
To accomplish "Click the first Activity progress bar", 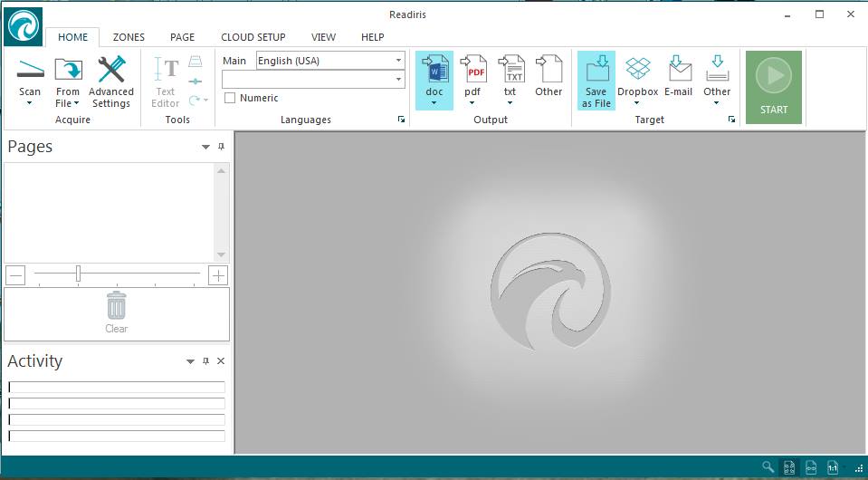I will [117, 387].
